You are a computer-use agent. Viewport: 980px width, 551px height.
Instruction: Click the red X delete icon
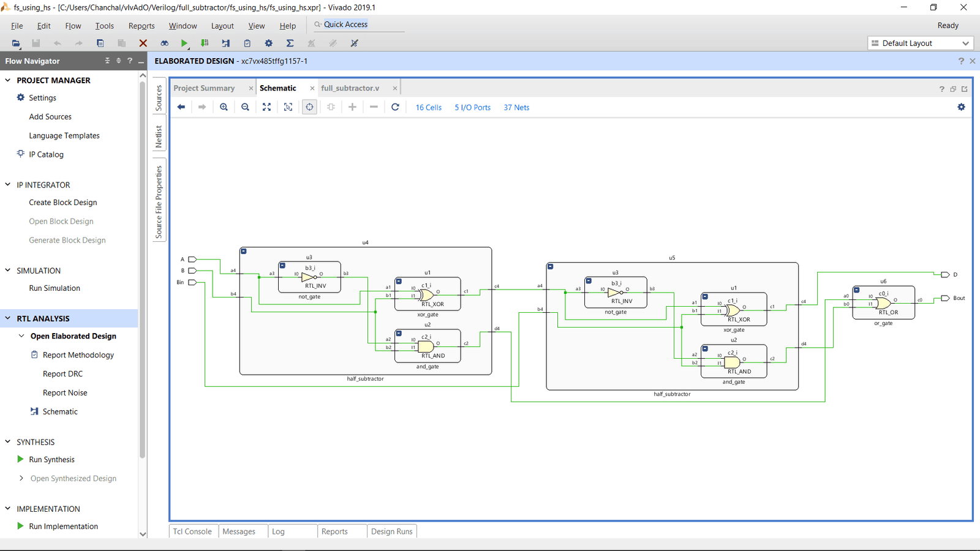pos(143,43)
